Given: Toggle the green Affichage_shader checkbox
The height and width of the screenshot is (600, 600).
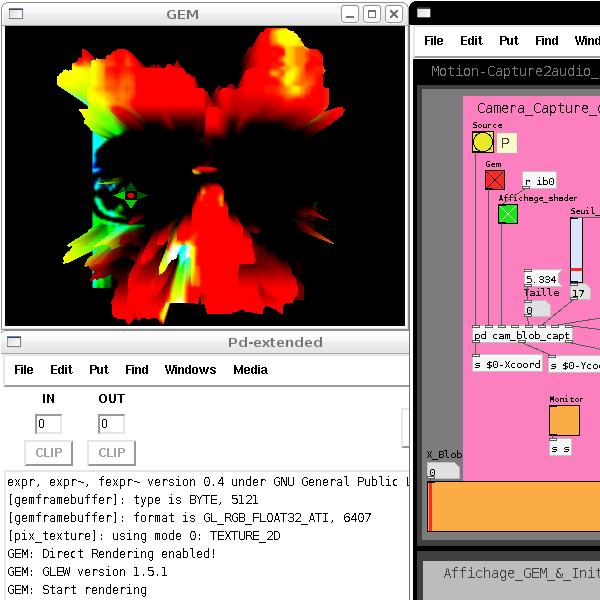Looking at the screenshot, I should [508, 214].
